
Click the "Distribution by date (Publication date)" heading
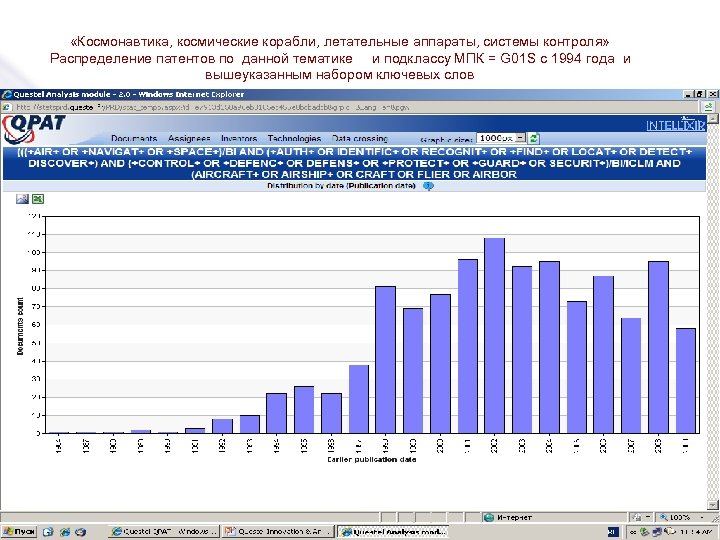tap(341, 186)
